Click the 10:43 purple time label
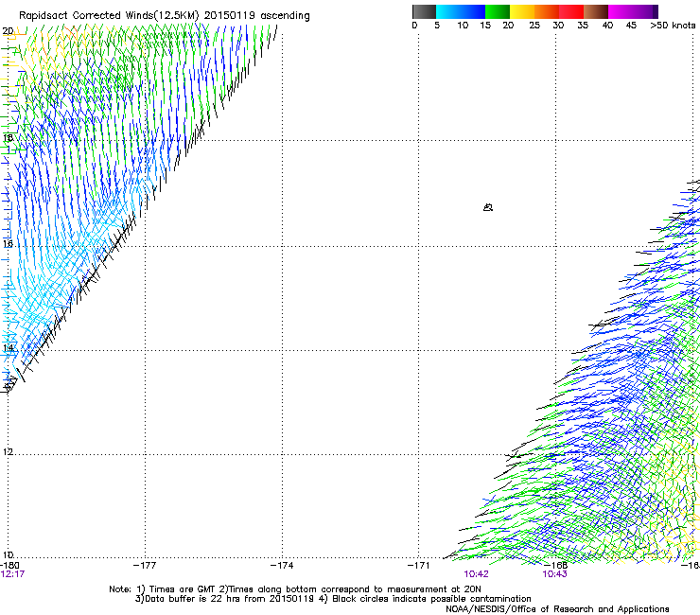700x615 pixels. pyautogui.click(x=555, y=574)
